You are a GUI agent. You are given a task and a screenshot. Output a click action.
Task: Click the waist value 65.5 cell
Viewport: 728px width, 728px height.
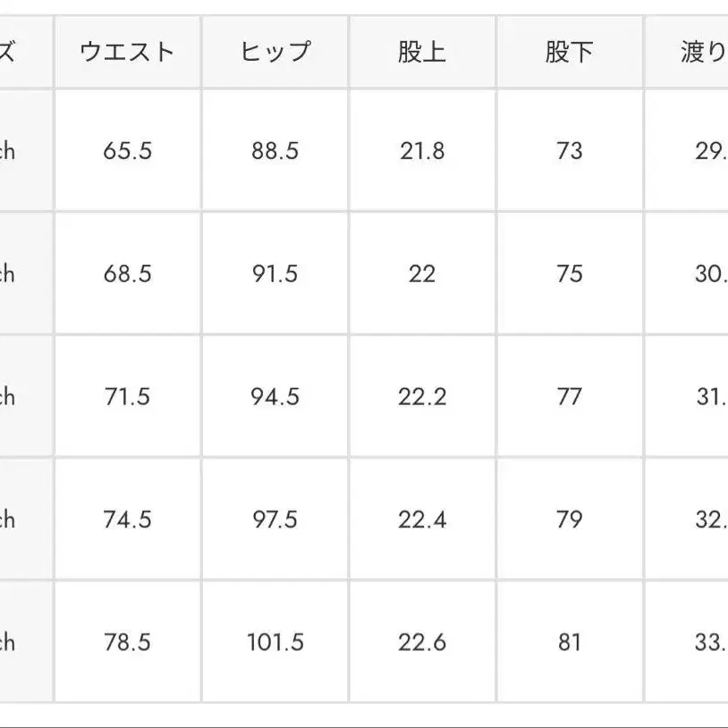[x=127, y=150]
